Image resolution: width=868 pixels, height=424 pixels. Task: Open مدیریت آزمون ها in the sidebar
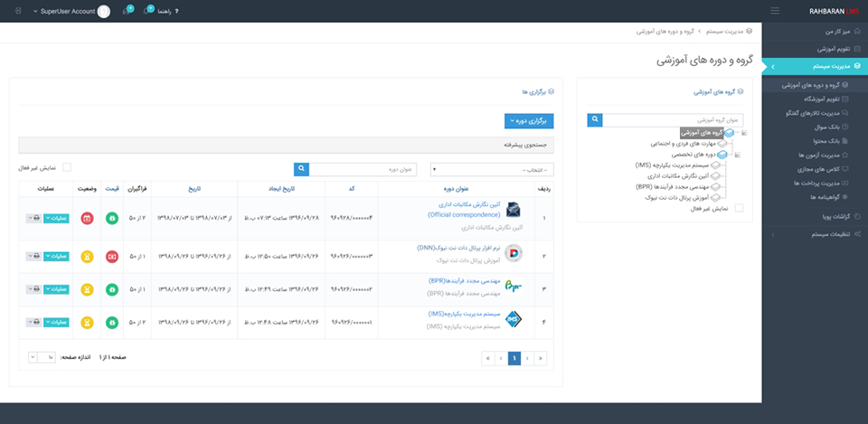(816, 155)
